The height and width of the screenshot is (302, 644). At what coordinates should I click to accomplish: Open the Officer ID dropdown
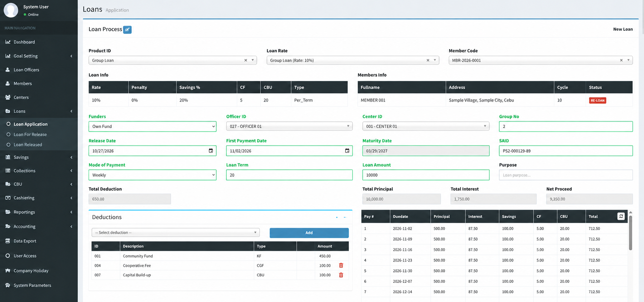289,126
